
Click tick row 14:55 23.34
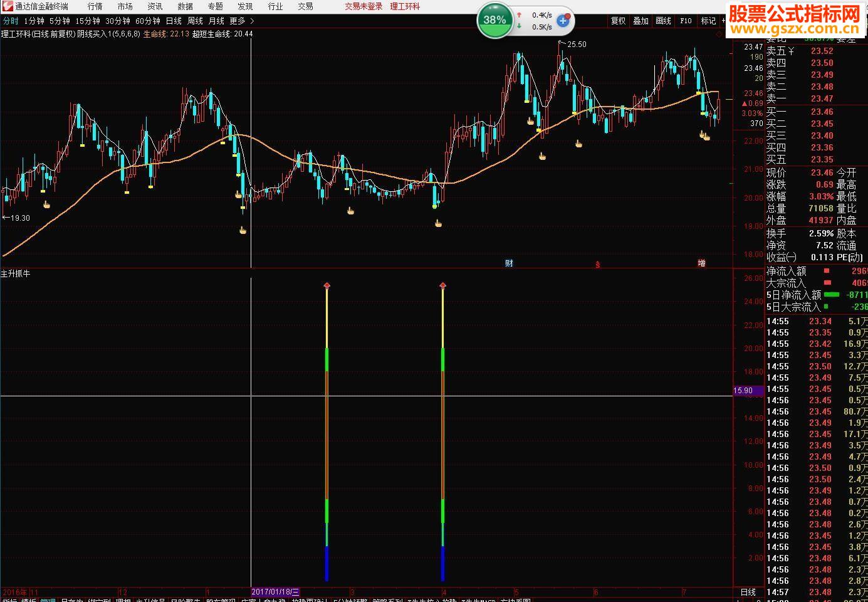coord(817,321)
